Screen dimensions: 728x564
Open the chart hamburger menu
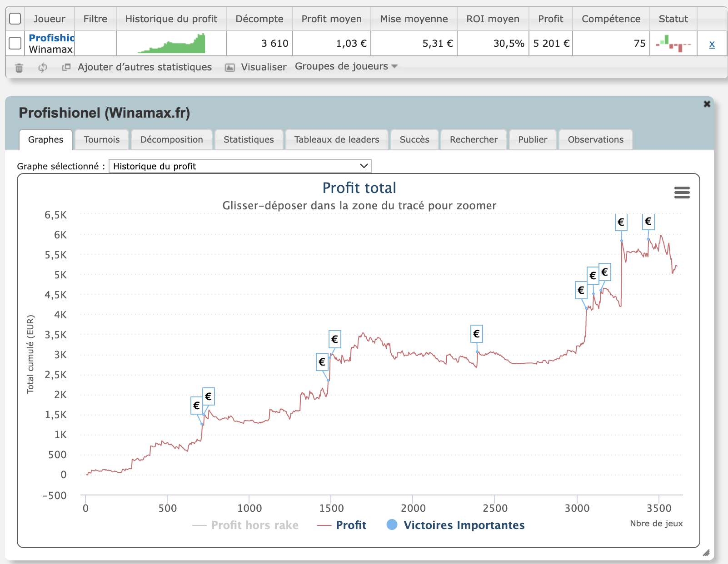682,193
